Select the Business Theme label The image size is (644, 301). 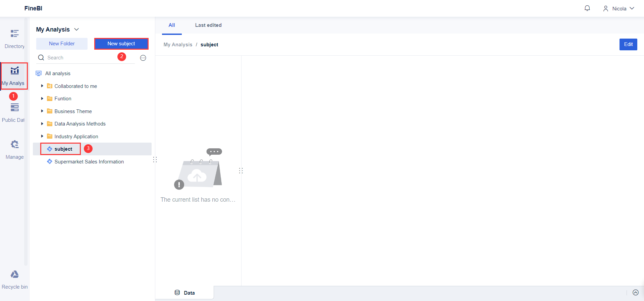73,111
